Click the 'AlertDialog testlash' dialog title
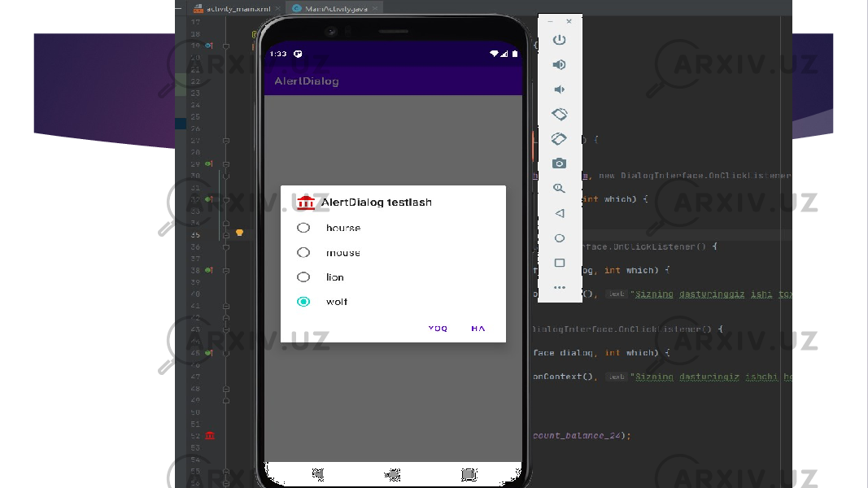 click(x=377, y=203)
